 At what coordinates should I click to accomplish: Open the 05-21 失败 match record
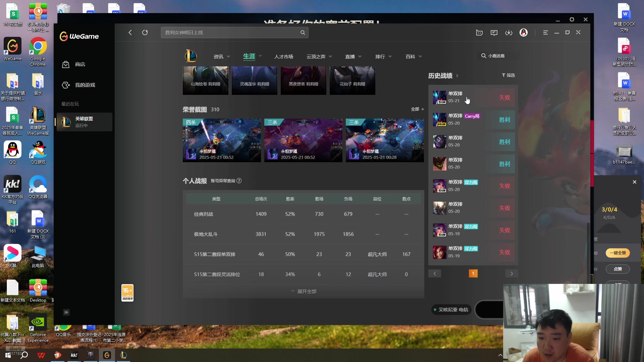point(473,98)
